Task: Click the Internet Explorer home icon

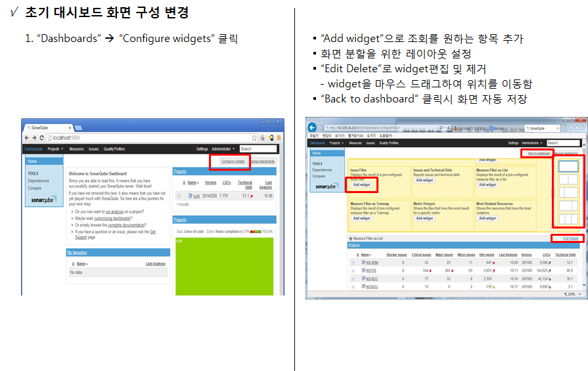Action: (x=571, y=128)
